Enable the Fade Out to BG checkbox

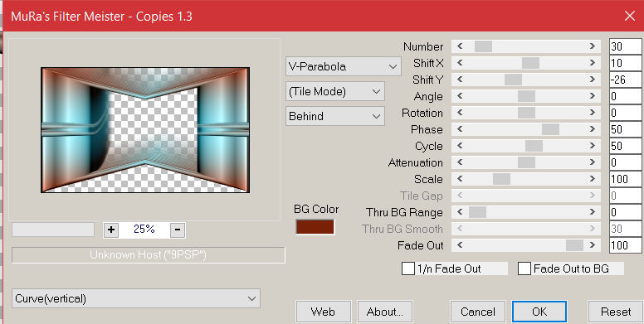coord(524,269)
